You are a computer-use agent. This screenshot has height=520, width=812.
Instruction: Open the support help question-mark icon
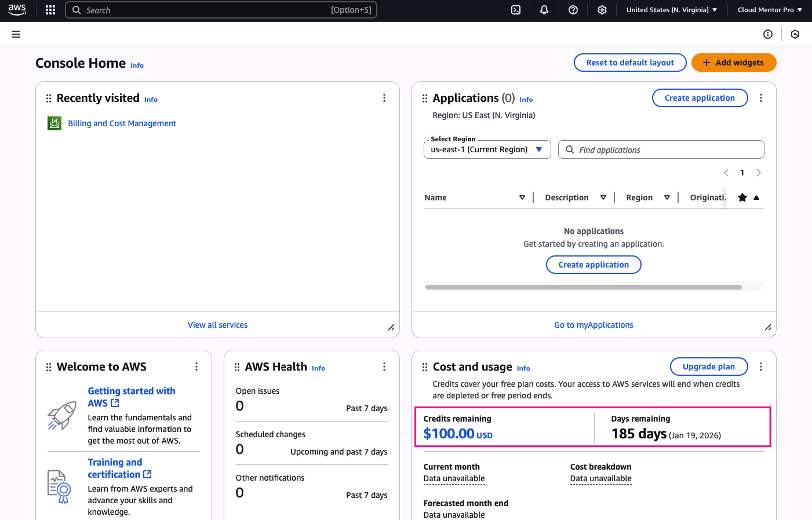[573, 10]
